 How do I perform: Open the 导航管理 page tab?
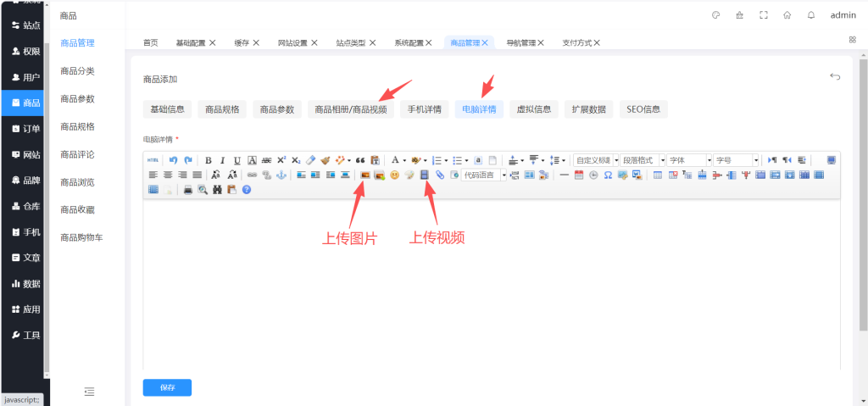coord(521,42)
